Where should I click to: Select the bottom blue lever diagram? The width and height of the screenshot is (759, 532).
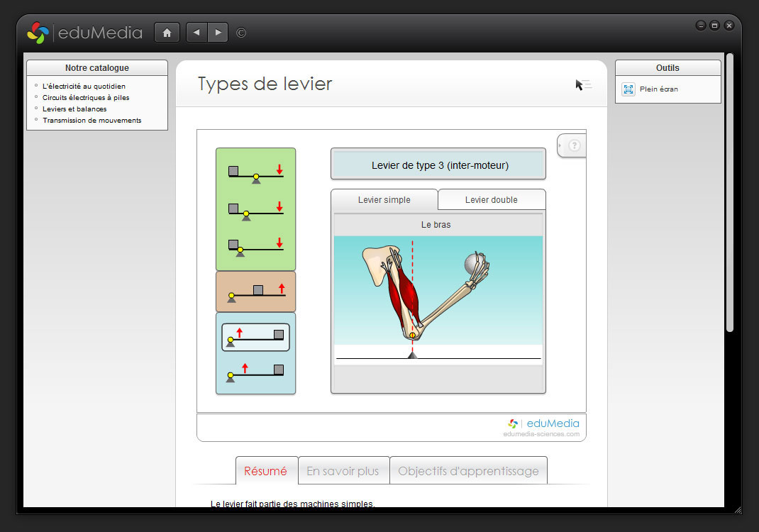coord(255,372)
